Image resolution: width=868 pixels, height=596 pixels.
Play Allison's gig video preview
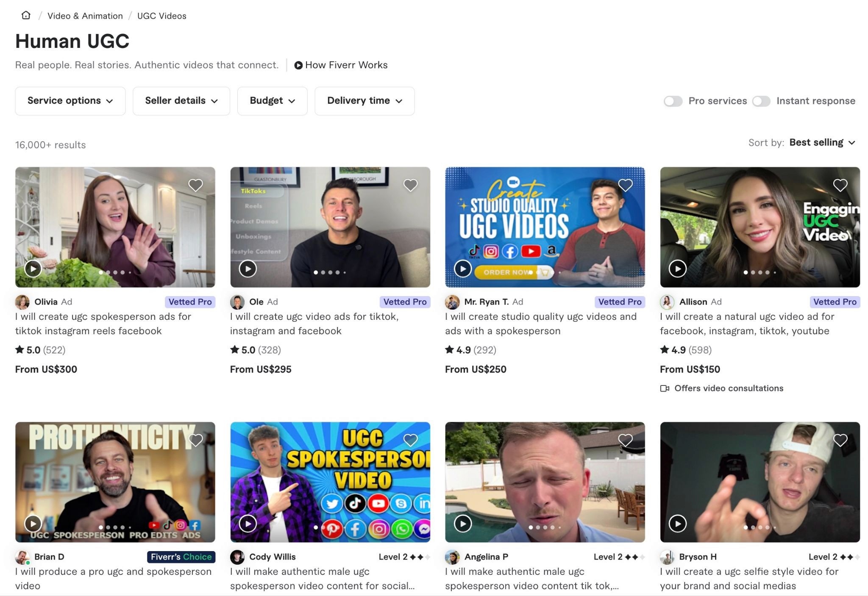pos(678,269)
